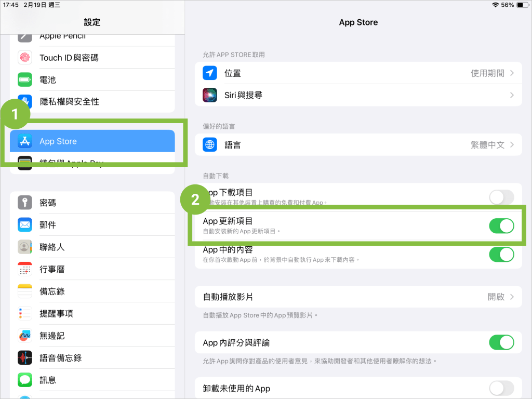
Task: Tap the 聯絡人 contacts icon
Action: (x=25, y=247)
